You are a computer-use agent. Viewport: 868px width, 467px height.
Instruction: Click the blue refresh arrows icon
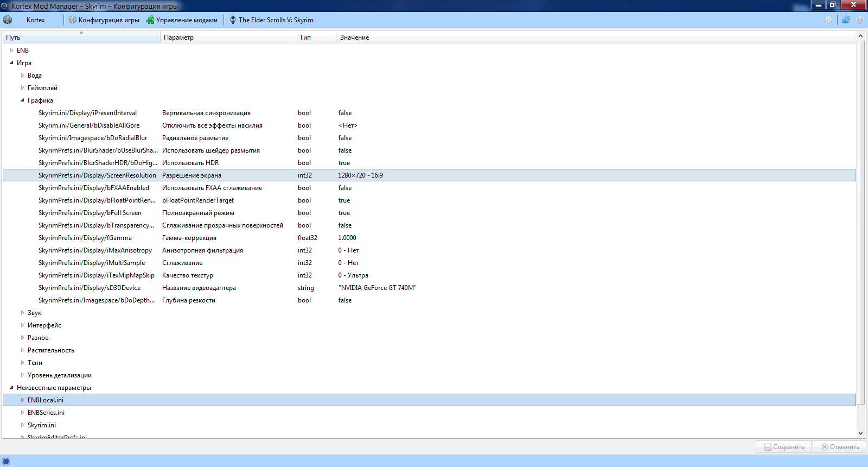(x=846, y=20)
